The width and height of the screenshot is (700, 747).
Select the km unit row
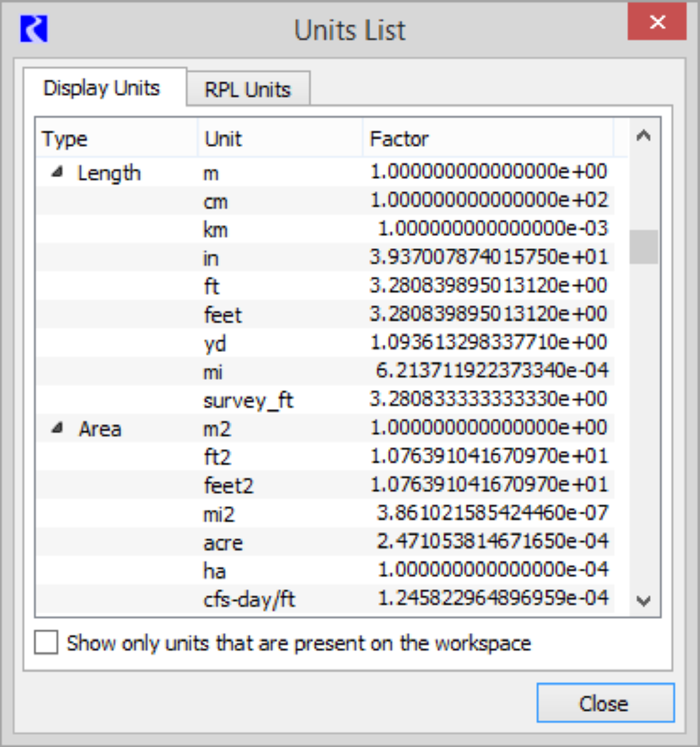216,230
